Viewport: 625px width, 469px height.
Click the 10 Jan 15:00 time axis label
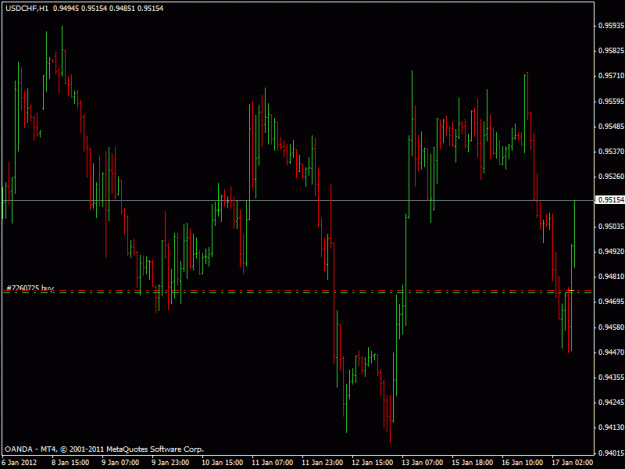[222, 463]
